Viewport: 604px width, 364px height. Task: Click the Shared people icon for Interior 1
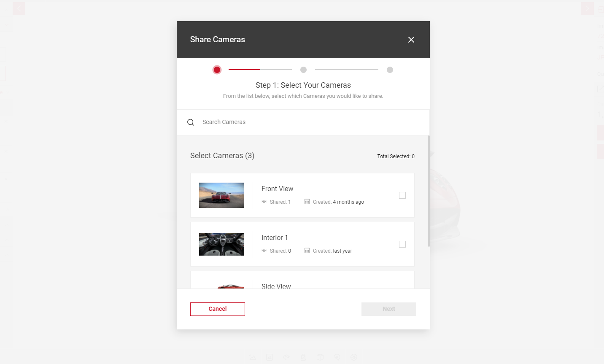click(264, 251)
